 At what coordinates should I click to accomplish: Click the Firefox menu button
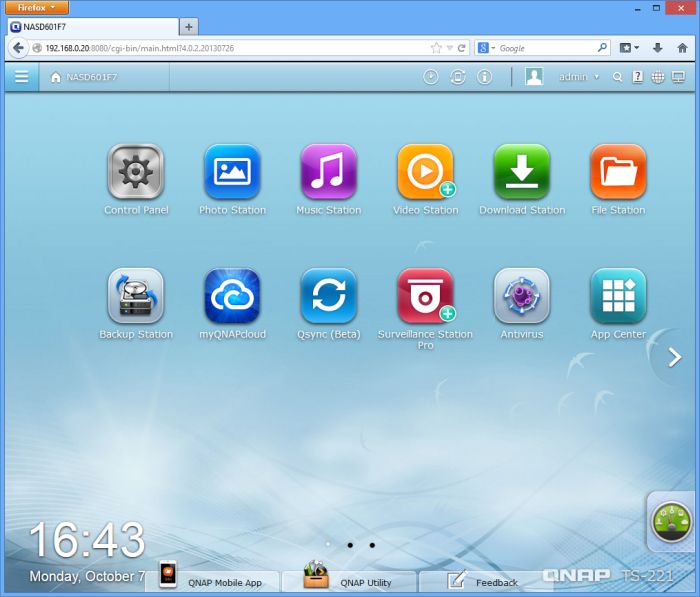tap(37, 8)
